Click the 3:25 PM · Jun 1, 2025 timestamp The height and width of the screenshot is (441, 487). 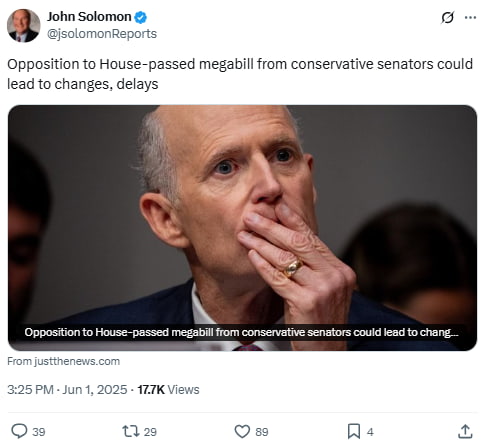click(x=67, y=390)
